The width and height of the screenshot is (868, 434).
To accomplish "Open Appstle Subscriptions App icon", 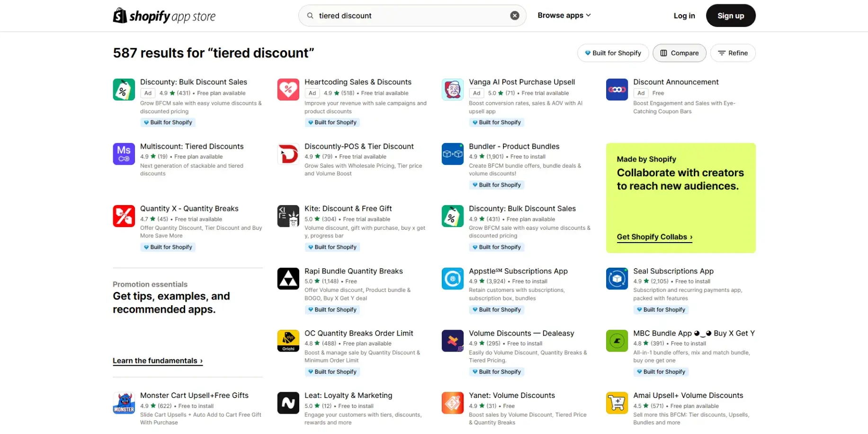I will click(x=452, y=279).
